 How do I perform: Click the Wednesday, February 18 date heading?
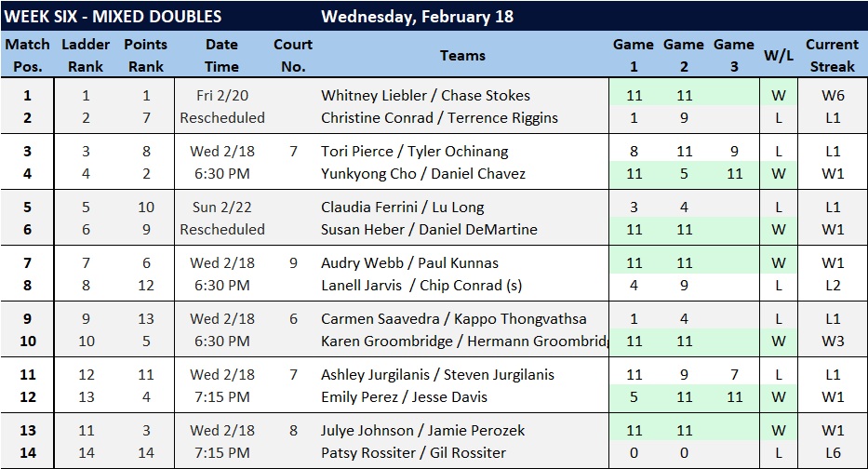click(x=417, y=17)
